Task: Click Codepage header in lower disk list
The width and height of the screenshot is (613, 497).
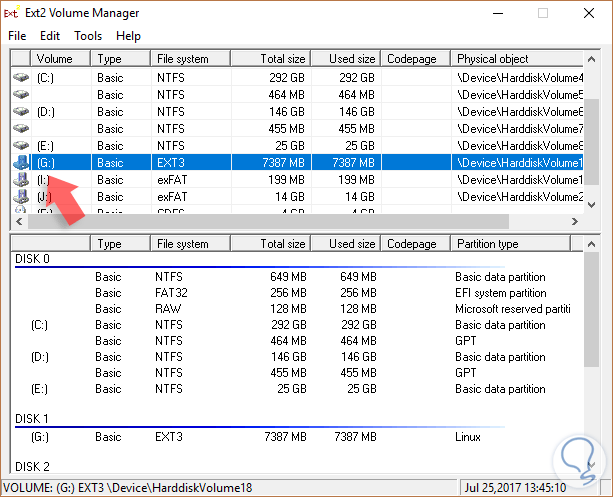Action: [x=416, y=244]
